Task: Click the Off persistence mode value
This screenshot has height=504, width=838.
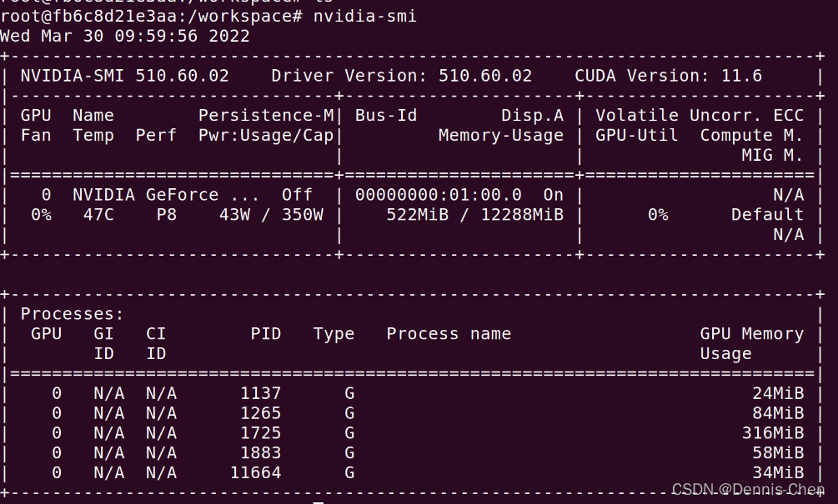Action: tap(297, 194)
